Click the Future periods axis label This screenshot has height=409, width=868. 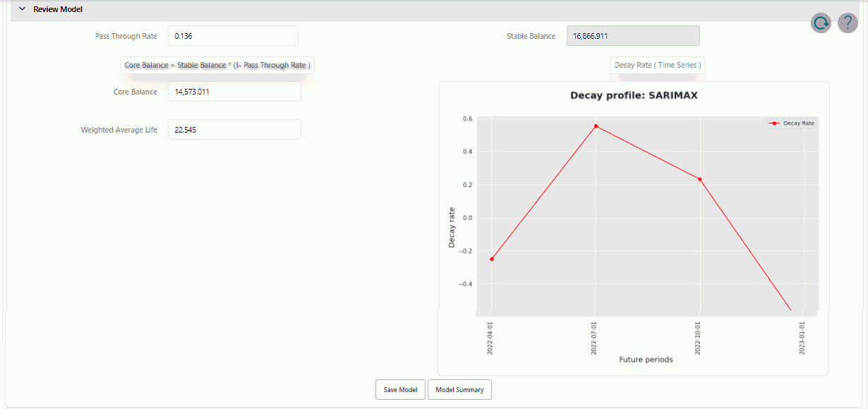pyautogui.click(x=646, y=360)
